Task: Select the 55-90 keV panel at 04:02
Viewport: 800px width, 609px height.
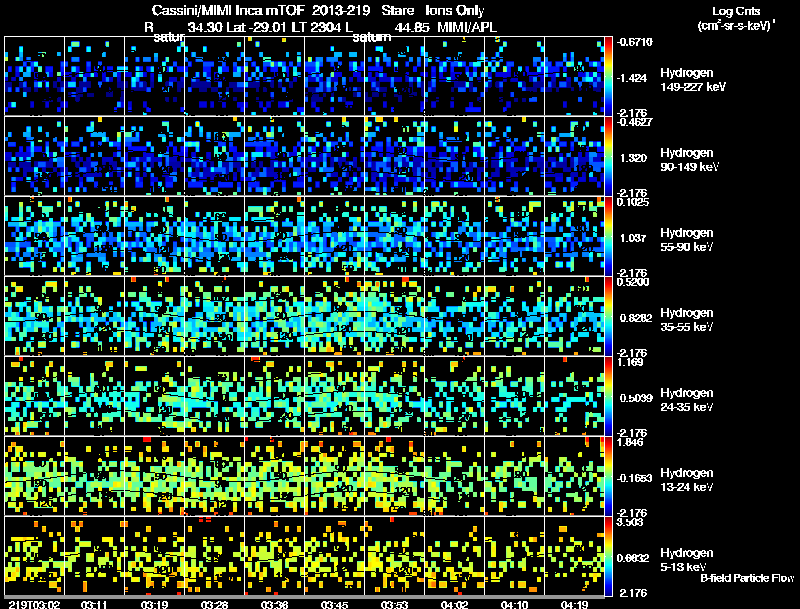Action: point(454,236)
